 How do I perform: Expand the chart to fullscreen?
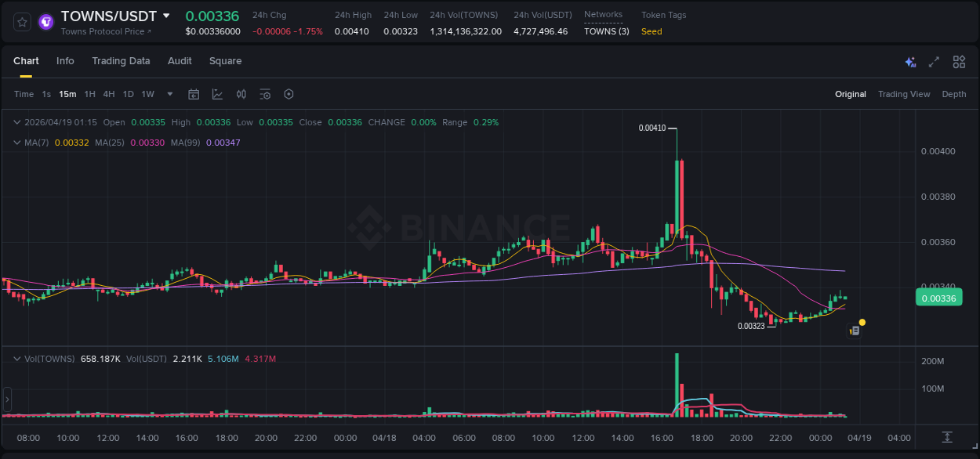click(933, 61)
